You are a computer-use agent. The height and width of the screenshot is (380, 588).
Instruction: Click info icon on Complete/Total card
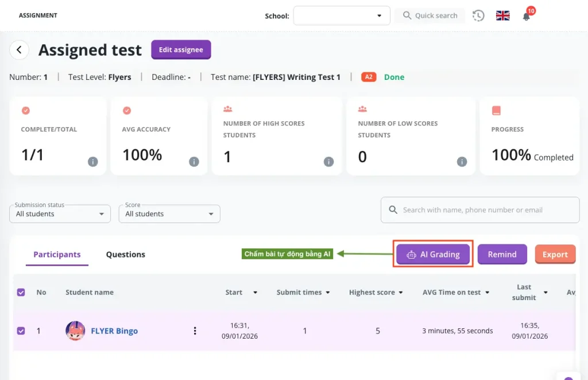tap(92, 162)
